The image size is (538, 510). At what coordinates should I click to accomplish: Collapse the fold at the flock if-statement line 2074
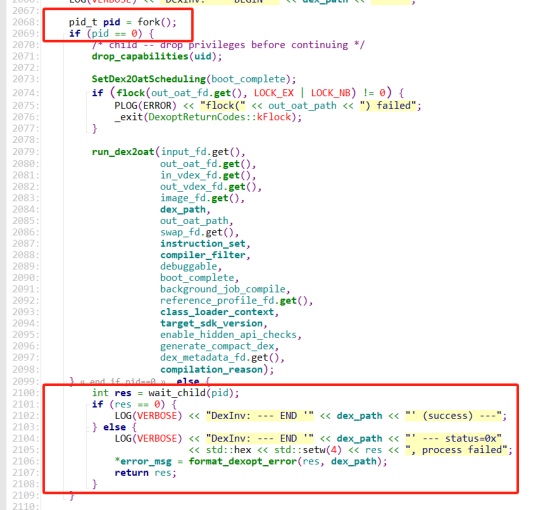coord(87,93)
